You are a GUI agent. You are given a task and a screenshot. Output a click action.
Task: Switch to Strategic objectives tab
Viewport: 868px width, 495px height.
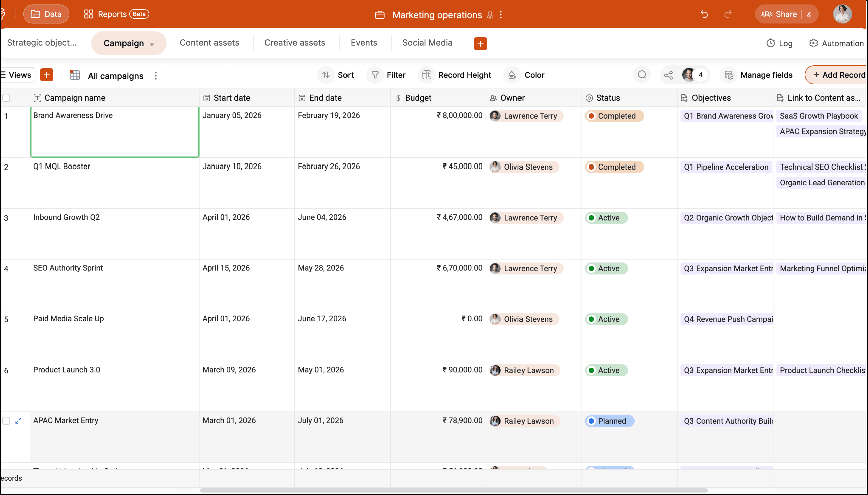[42, 43]
